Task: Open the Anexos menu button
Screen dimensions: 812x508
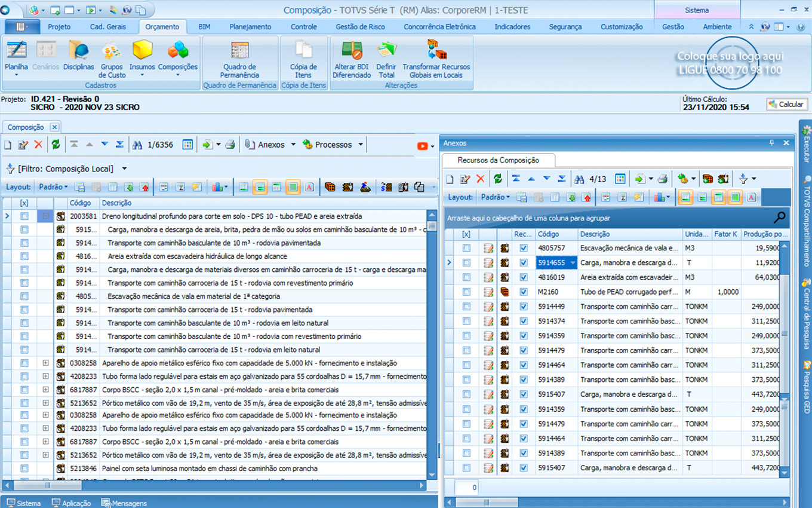Action: [270, 145]
